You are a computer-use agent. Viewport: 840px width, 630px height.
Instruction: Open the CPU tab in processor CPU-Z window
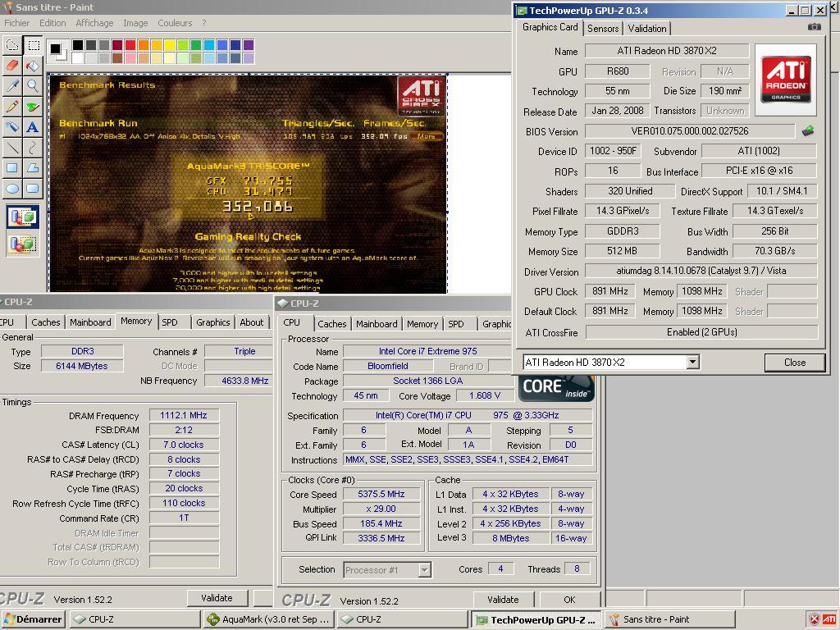291,322
